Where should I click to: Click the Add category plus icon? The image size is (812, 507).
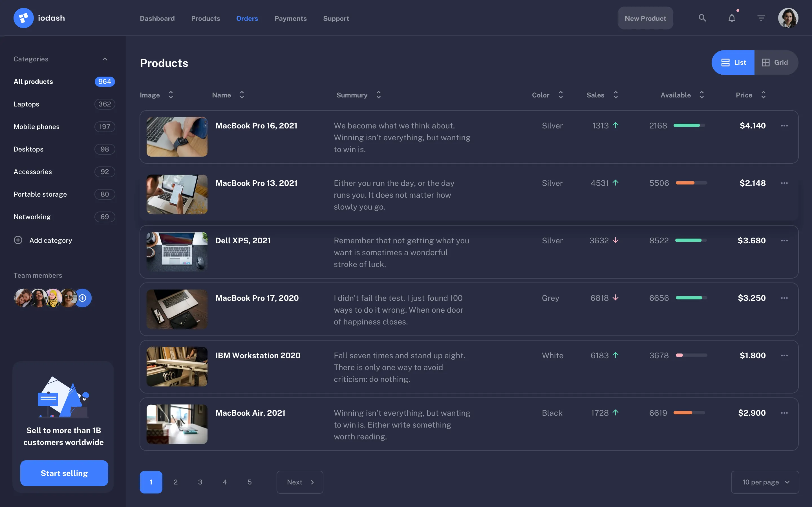coord(18,240)
